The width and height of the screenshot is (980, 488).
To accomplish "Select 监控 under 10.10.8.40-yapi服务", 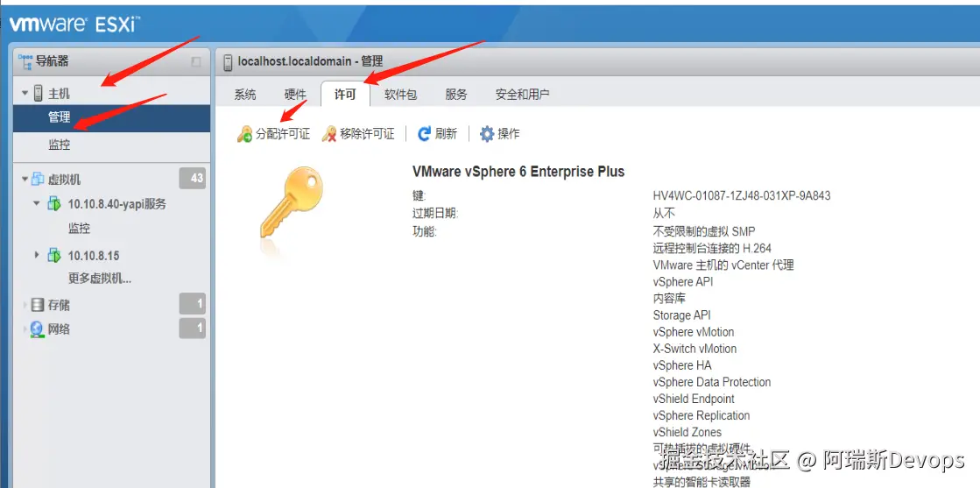I will (x=80, y=229).
